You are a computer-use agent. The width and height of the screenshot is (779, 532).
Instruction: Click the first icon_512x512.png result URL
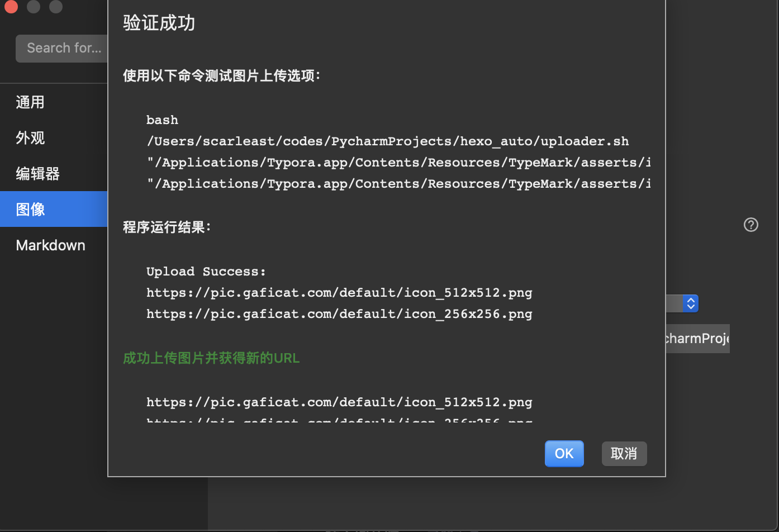[339, 293]
